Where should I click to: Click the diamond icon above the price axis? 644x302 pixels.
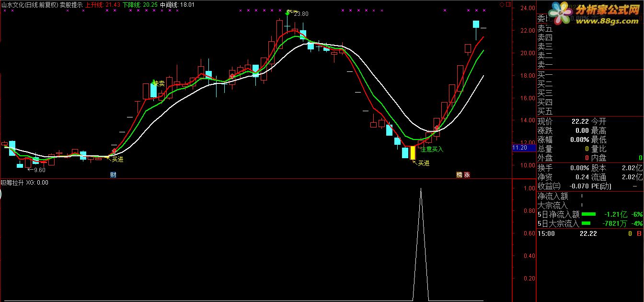502,4
